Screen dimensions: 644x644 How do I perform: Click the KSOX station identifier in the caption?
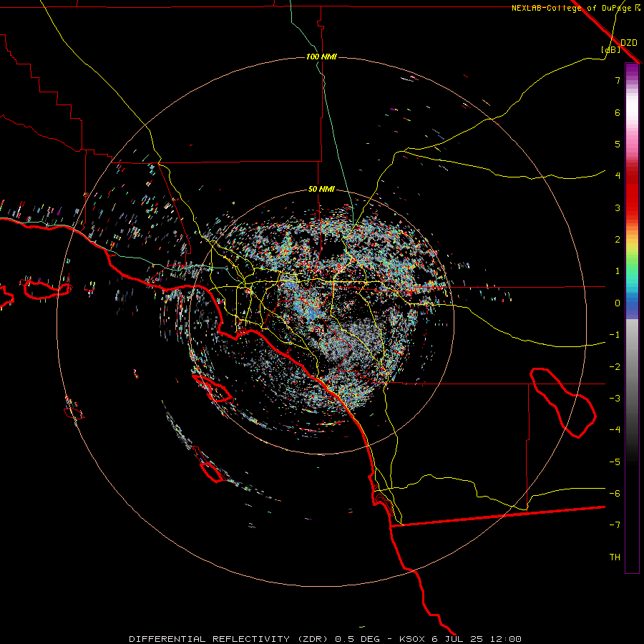tap(413, 639)
